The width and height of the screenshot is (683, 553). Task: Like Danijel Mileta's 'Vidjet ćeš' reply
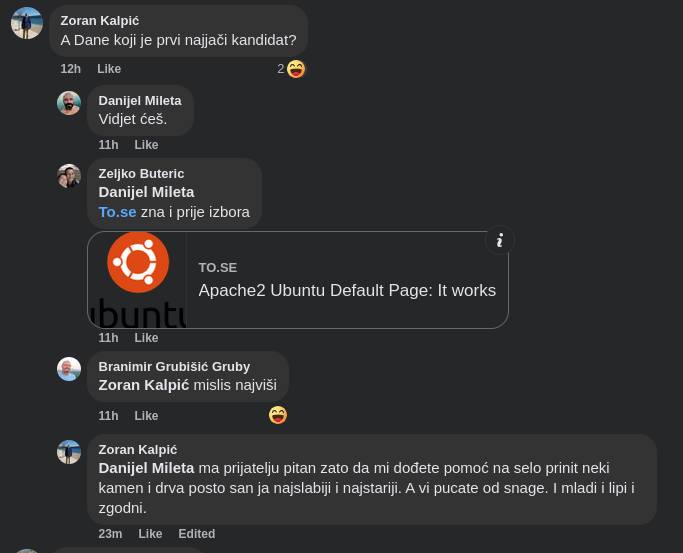[146, 145]
